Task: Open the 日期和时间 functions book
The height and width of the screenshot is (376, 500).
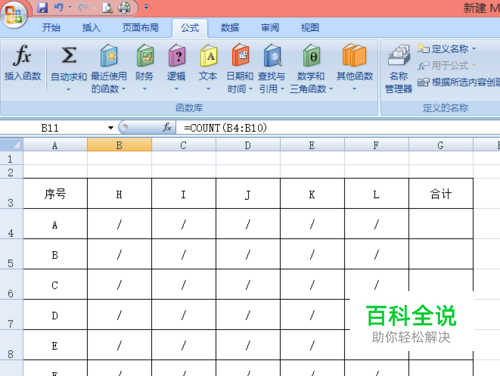Action: (240, 55)
